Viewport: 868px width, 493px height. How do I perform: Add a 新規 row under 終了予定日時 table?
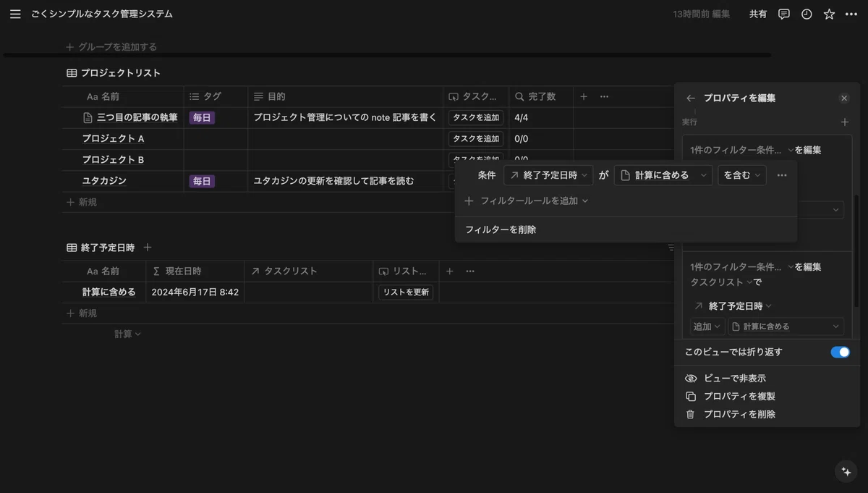82,313
